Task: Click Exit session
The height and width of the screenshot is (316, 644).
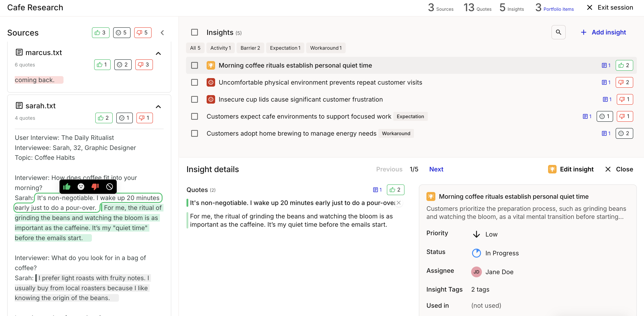Action: point(610,8)
